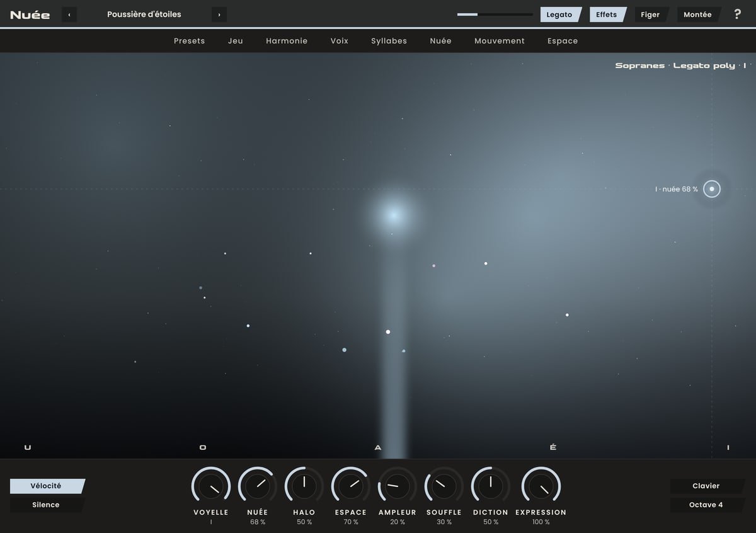
Task: Select the Syllabes tab
Action: tap(389, 41)
